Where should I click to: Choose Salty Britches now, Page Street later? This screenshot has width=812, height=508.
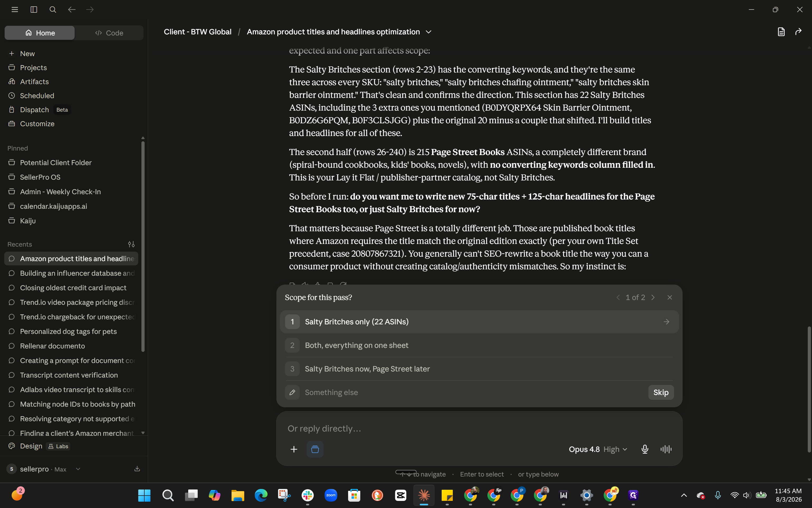tap(479, 369)
